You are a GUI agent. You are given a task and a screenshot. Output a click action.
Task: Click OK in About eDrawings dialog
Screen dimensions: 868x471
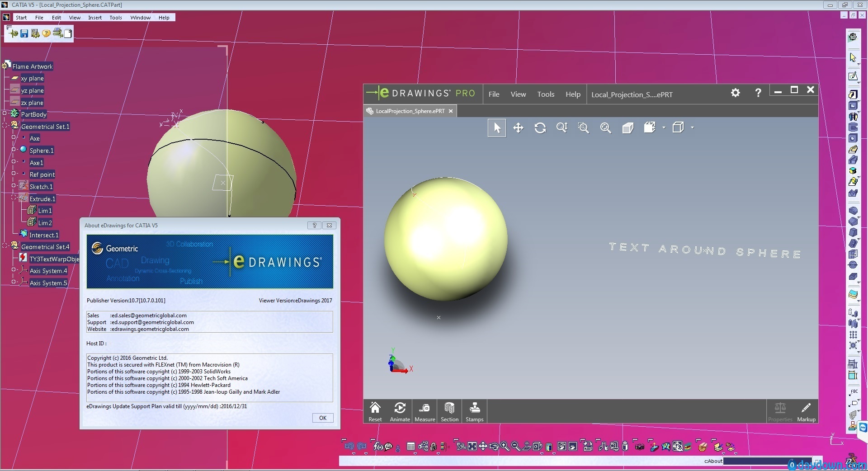coord(323,418)
